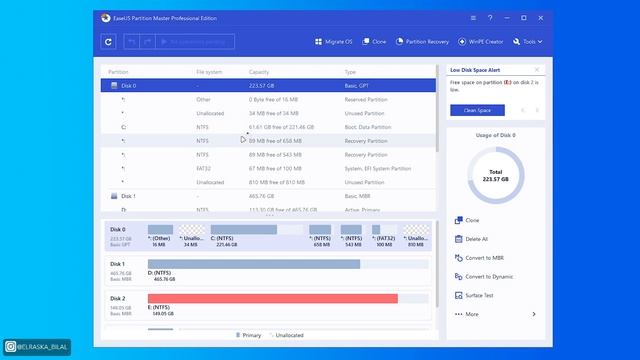Launch Partition Recovery
Viewport: 640px width, 360px height.
coord(422,42)
